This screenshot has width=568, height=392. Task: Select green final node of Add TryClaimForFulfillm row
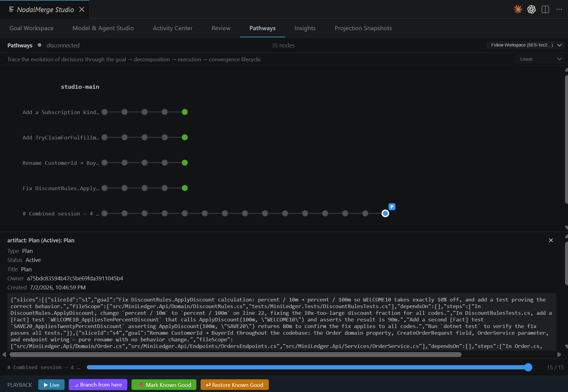tap(185, 137)
